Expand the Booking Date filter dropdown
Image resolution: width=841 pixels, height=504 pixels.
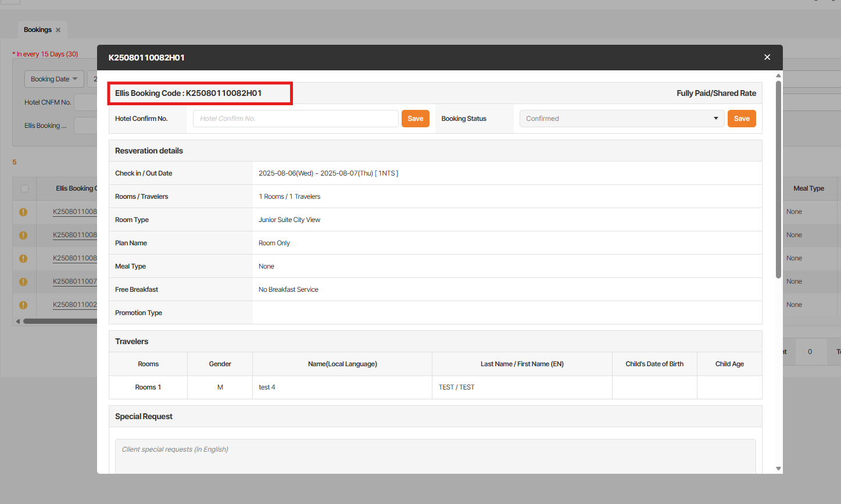click(54, 79)
